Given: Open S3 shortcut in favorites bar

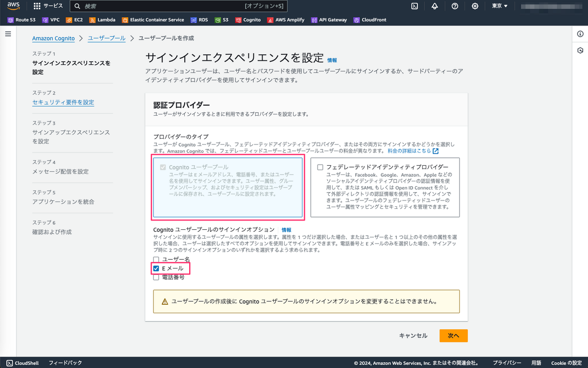Looking at the screenshot, I should (221, 20).
